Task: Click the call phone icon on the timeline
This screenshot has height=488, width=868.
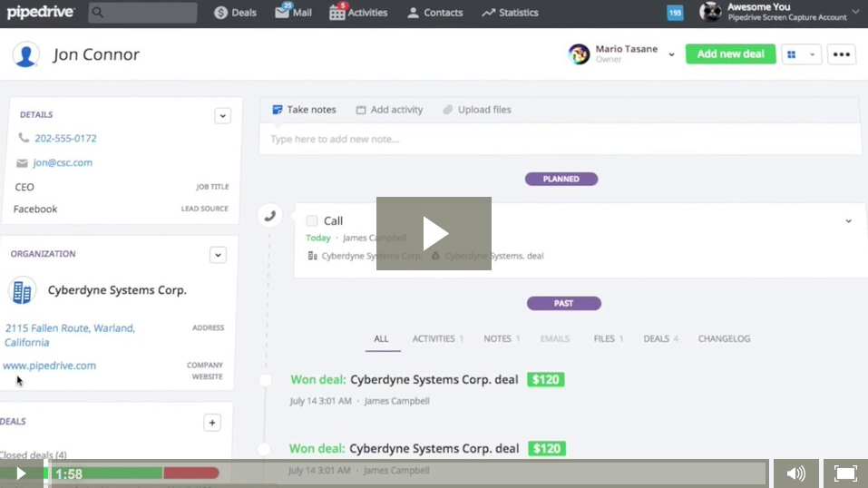Action: 269,216
